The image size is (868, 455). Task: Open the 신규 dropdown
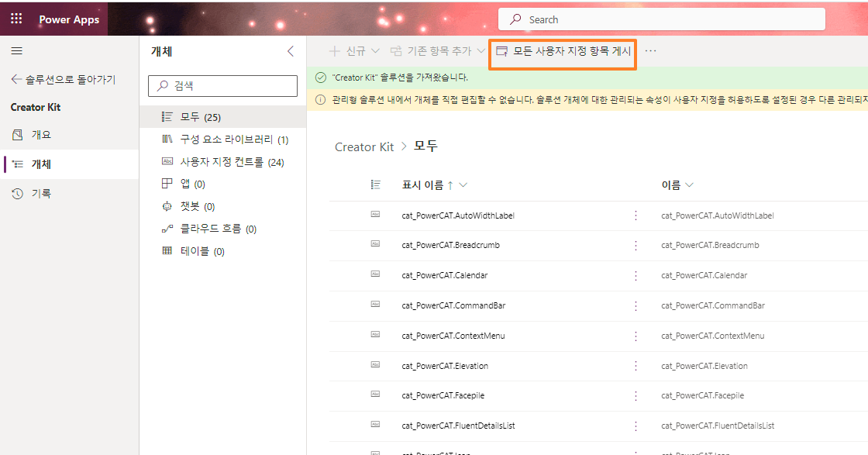click(x=354, y=51)
